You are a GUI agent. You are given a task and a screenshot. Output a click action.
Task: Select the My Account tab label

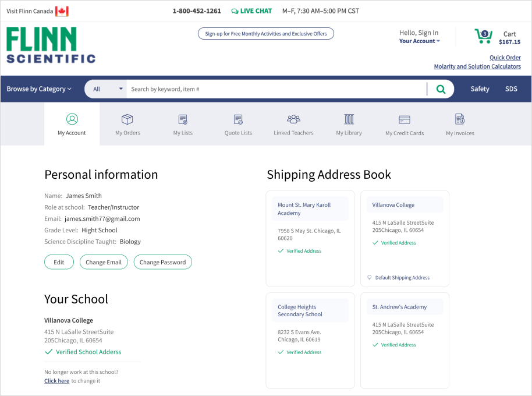point(72,133)
